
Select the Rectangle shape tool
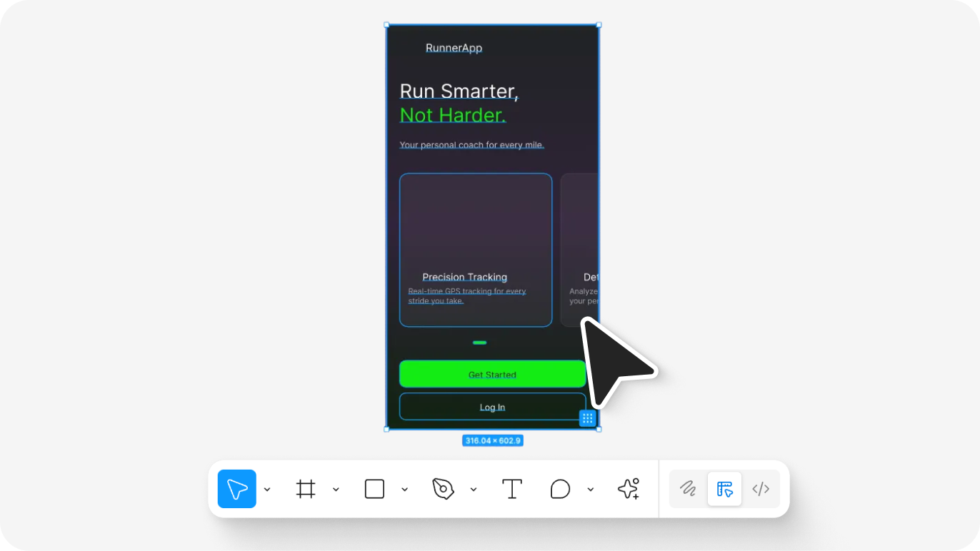point(374,489)
